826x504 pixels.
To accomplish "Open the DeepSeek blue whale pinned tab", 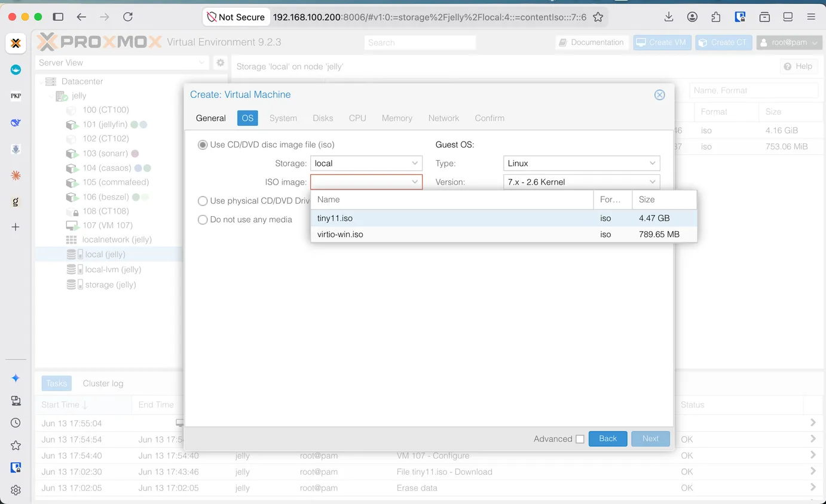I will 16,122.
